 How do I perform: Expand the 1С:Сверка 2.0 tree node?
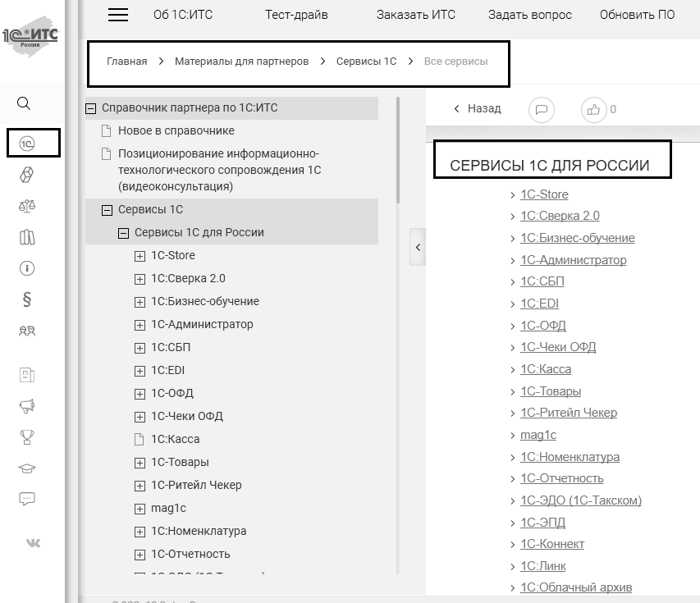click(140, 279)
